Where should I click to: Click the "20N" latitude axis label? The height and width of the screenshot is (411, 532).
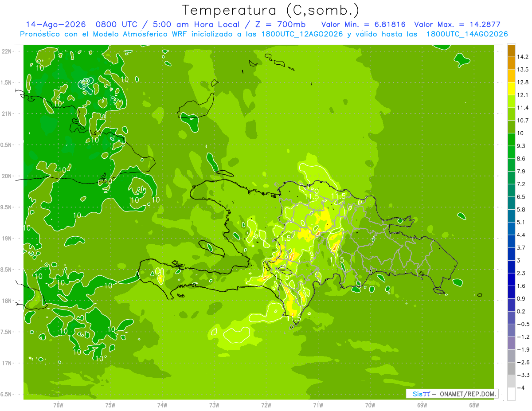point(7,176)
